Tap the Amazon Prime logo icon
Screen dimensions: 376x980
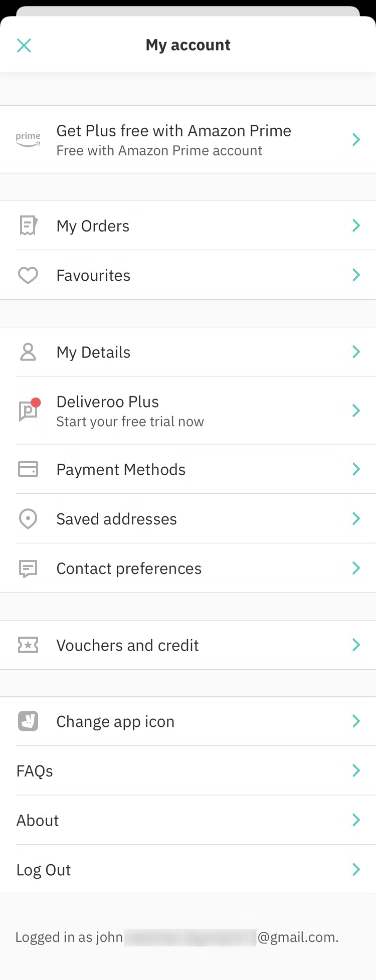(x=28, y=139)
